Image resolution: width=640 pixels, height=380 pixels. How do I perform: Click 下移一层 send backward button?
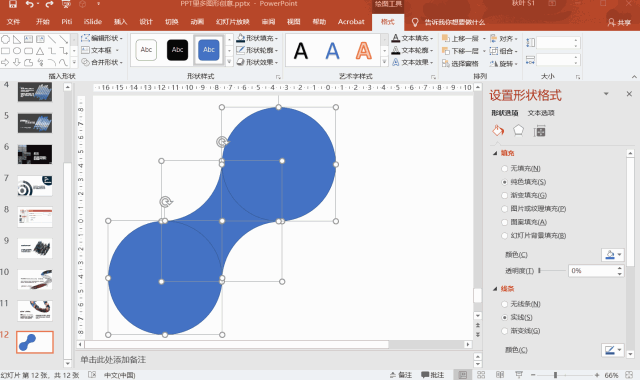460,51
